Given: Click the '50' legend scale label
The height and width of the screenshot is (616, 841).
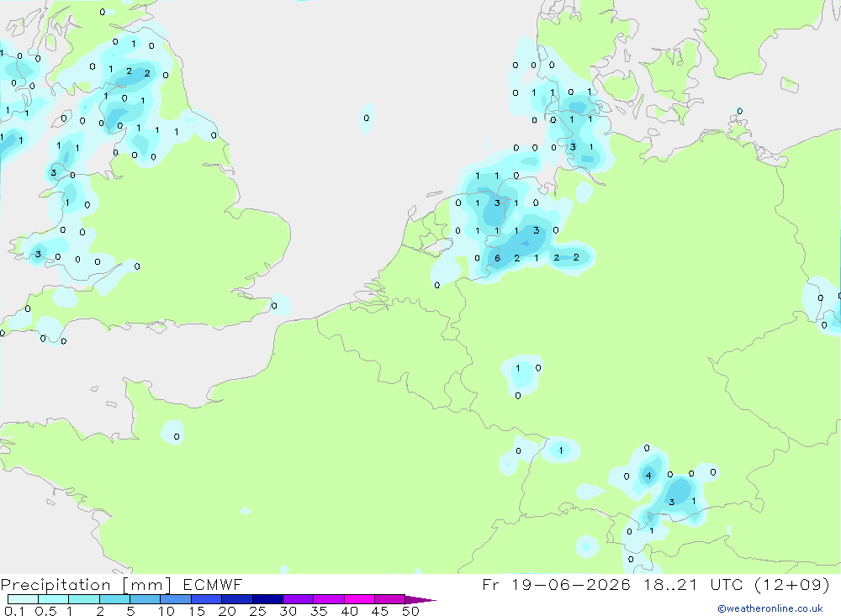Looking at the screenshot, I should 410,611.
